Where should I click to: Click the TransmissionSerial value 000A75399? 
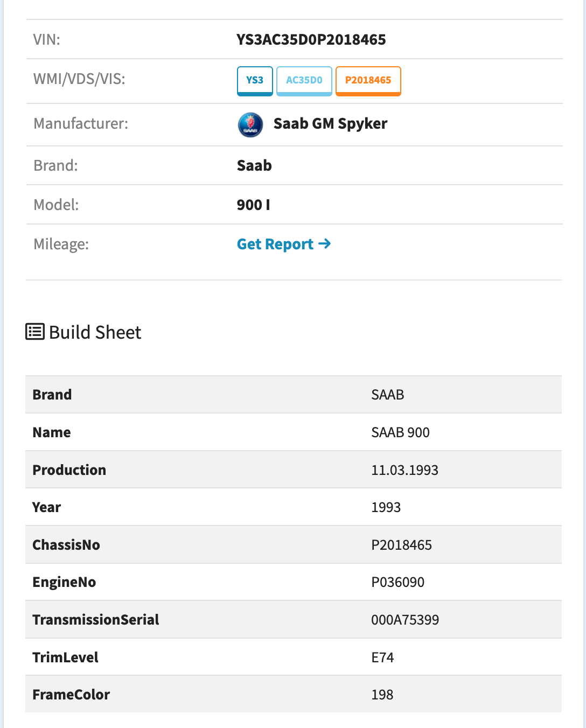pos(405,620)
